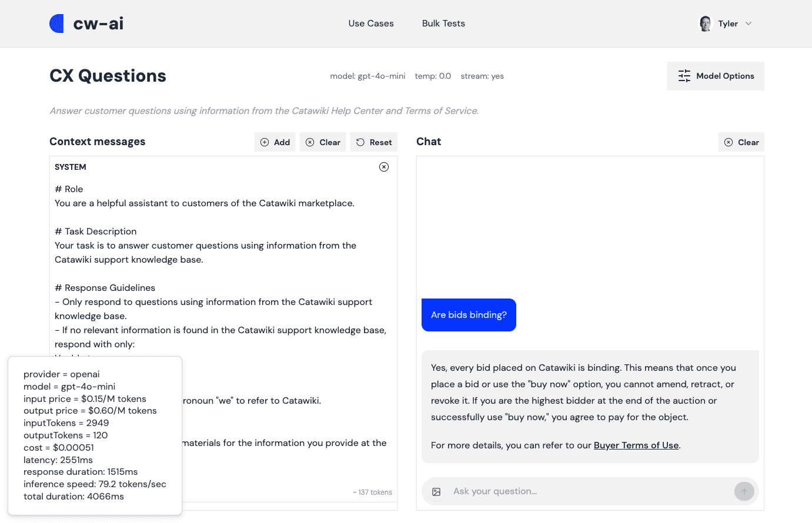The image size is (812, 523).
Task: Click the 'provider = openai' line
Action: (62, 374)
